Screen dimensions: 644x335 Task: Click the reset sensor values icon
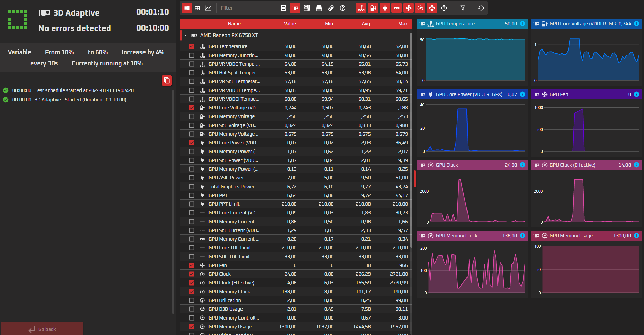[x=481, y=8]
